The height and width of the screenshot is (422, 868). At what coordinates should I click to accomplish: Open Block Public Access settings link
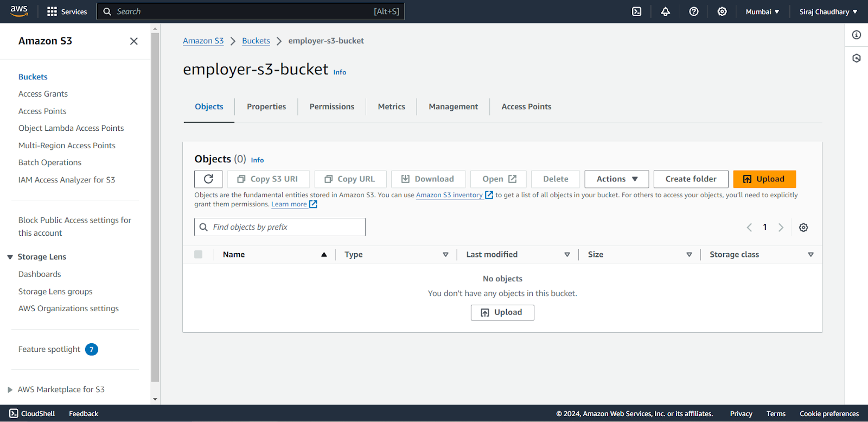75,226
